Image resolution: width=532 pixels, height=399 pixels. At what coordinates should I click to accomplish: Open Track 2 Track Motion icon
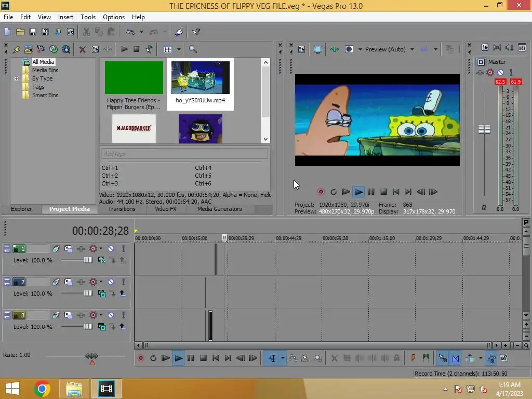68,282
